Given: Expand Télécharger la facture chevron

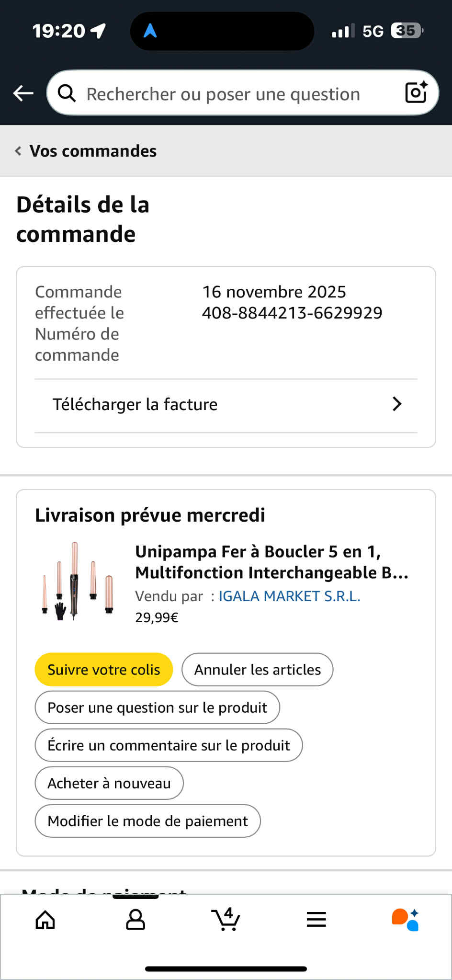Looking at the screenshot, I should (x=396, y=404).
